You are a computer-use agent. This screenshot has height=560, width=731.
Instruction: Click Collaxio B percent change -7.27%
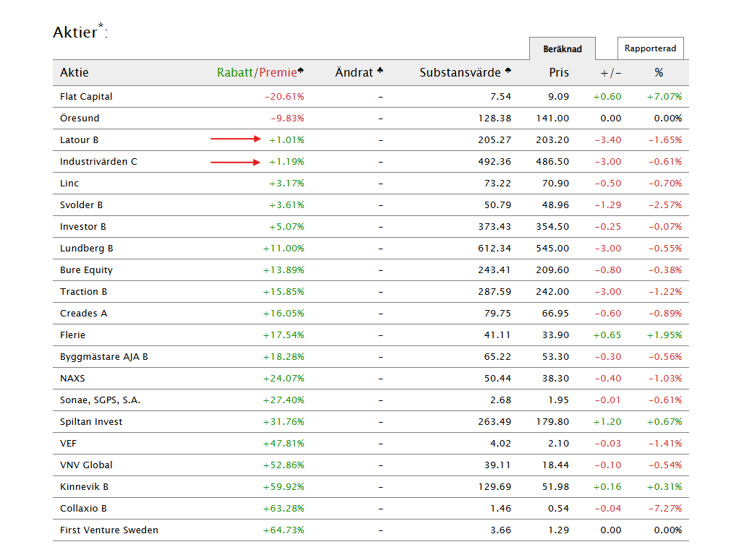[x=664, y=508]
